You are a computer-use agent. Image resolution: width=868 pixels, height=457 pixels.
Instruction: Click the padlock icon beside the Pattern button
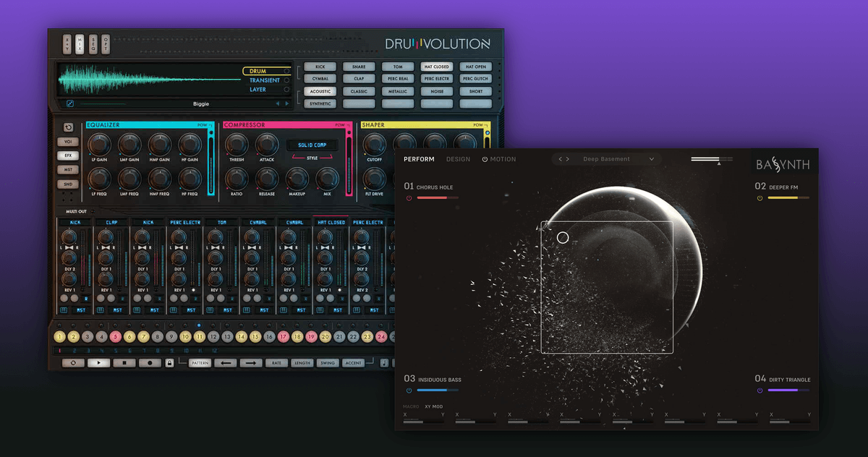tap(170, 363)
